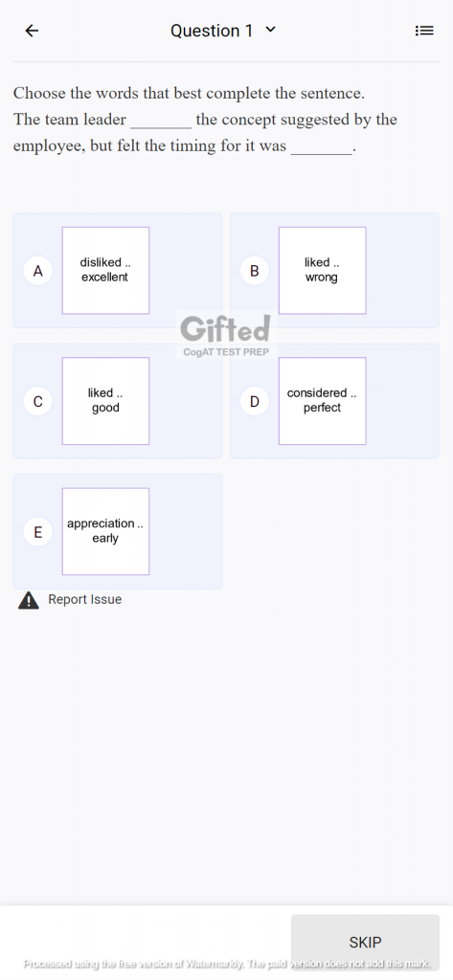Choose the 'appreciation .. early' answer card
453x980 pixels.
[x=105, y=532]
